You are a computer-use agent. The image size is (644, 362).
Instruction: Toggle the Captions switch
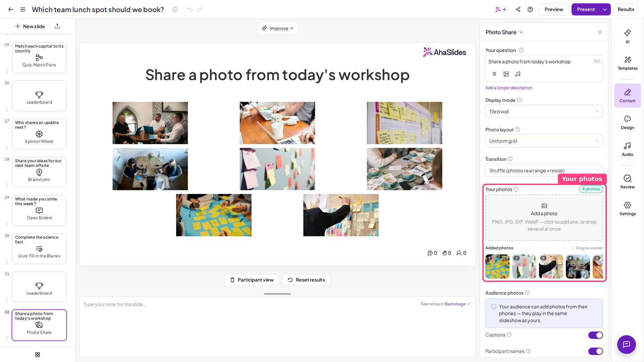[595, 335]
